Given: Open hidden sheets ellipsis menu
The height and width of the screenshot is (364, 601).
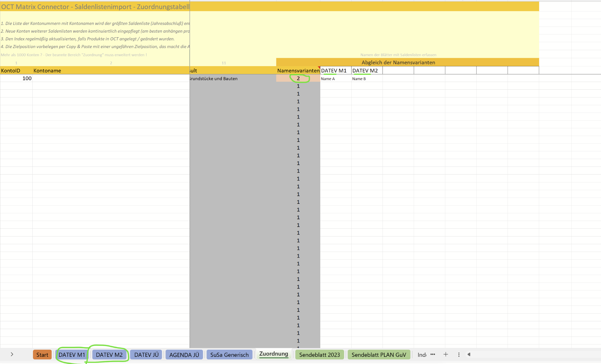Looking at the screenshot, I should [x=433, y=355].
